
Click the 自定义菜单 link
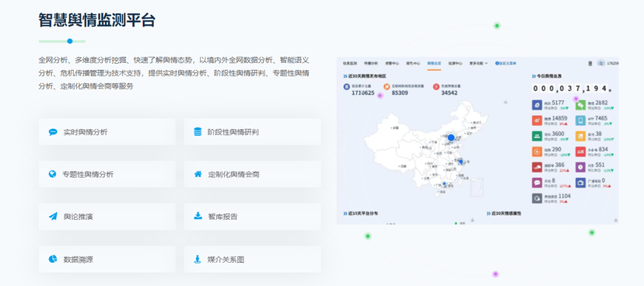[506, 64]
